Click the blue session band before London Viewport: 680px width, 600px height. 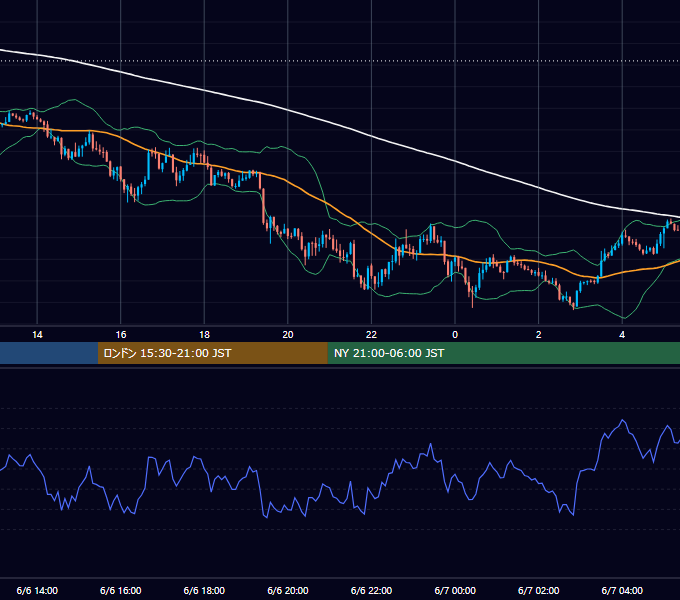click(x=49, y=353)
